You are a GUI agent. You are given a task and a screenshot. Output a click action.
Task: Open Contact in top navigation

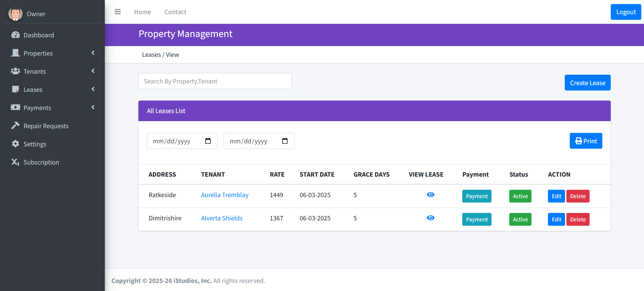pos(175,12)
